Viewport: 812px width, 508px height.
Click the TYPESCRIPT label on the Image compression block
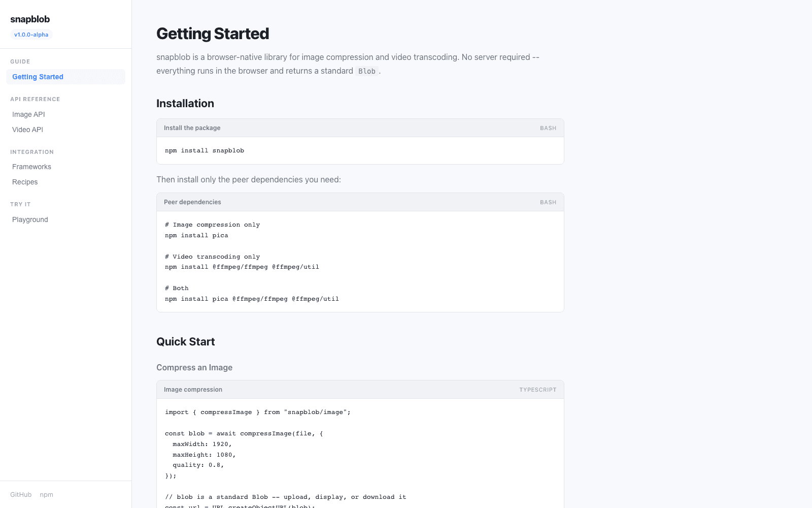pyautogui.click(x=537, y=390)
